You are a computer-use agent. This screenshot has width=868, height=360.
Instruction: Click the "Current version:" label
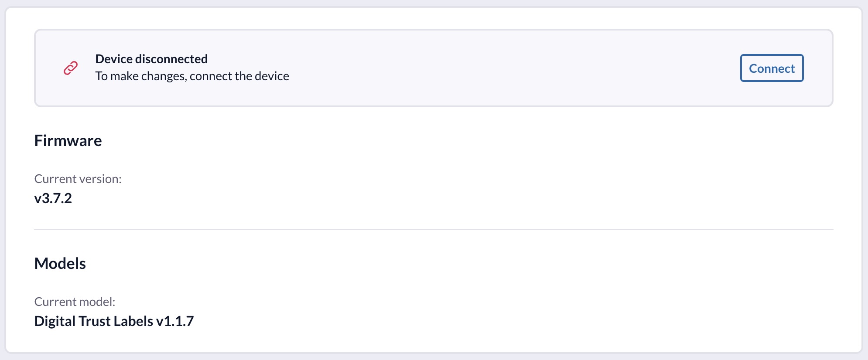coord(78,179)
